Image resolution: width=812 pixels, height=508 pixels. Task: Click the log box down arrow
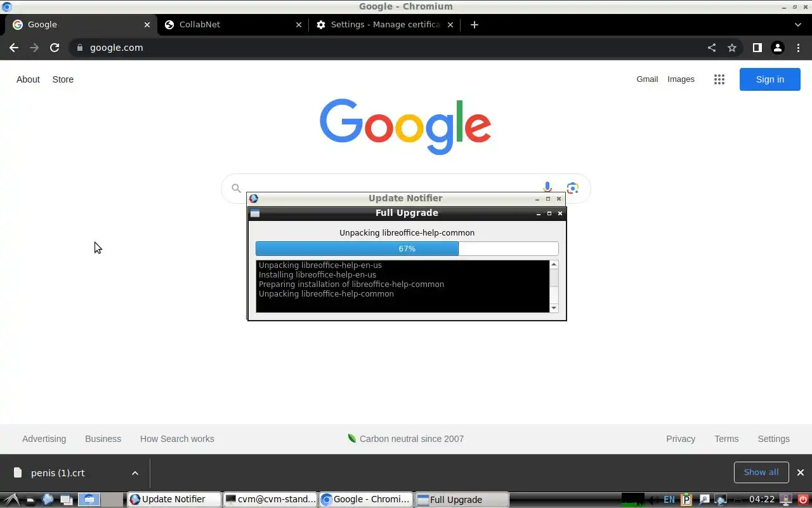[x=554, y=308]
